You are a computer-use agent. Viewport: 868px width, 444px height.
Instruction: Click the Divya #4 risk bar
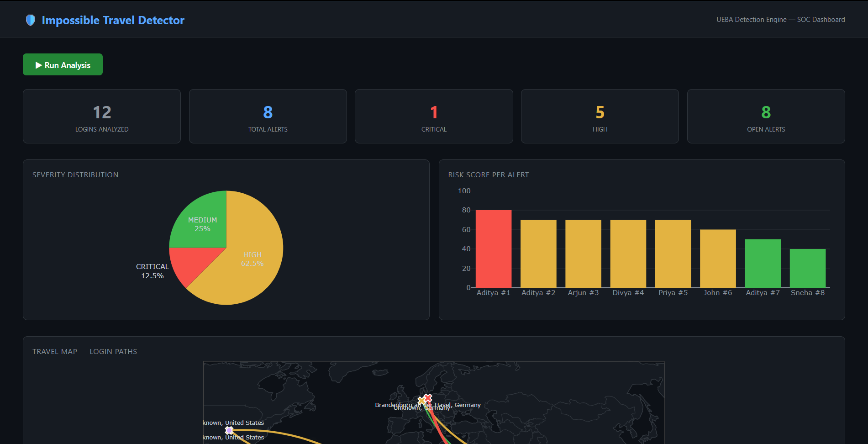628,254
